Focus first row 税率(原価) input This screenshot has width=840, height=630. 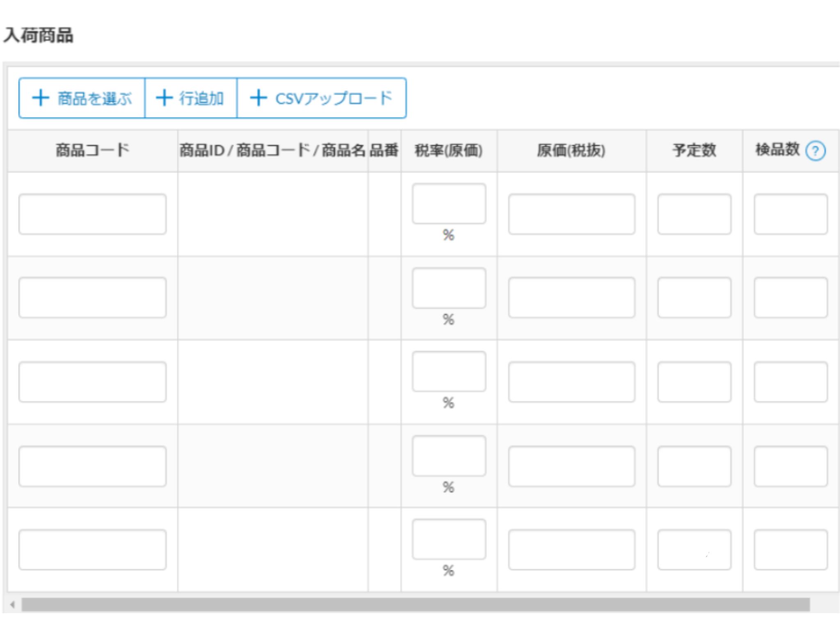click(x=449, y=204)
